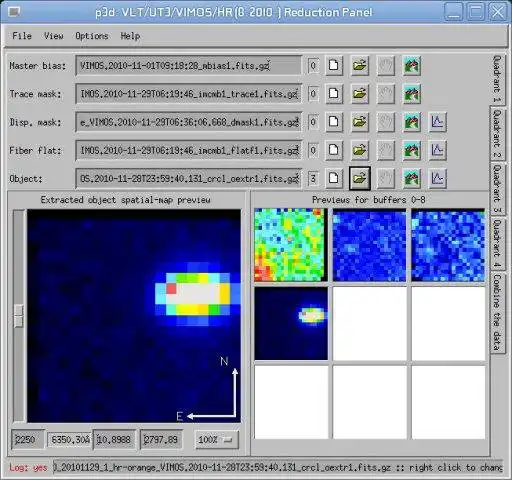Click the Trace mask buffer number box
This screenshot has width=512, height=480.
313,94
